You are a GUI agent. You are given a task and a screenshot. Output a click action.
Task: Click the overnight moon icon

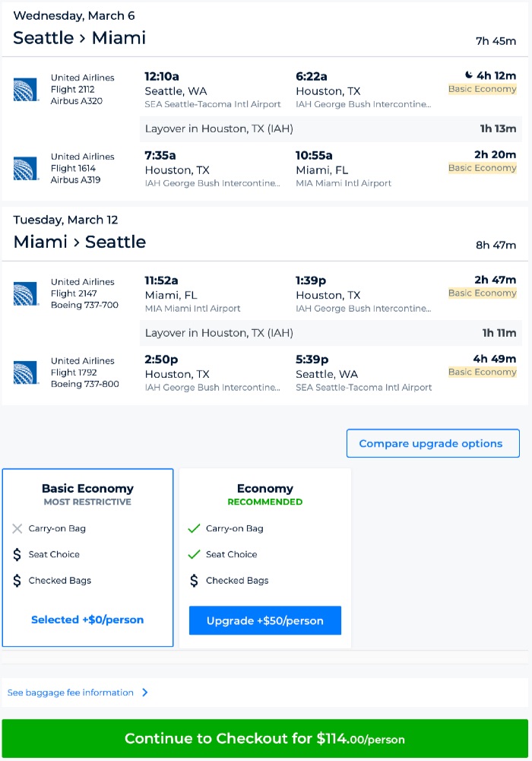[469, 75]
